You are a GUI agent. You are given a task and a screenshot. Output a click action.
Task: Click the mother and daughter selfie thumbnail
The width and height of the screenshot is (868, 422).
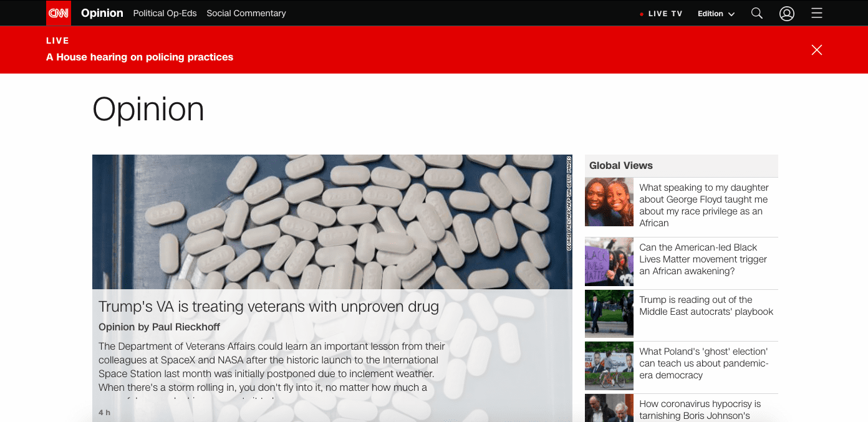point(609,202)
